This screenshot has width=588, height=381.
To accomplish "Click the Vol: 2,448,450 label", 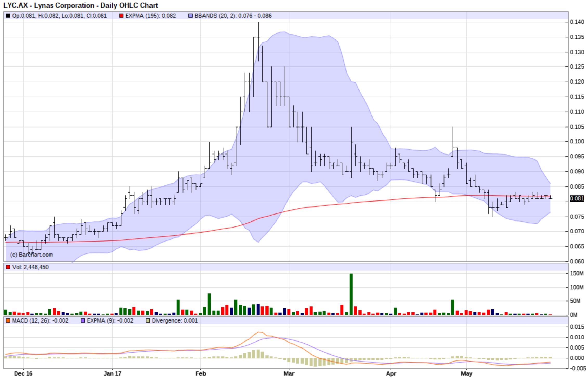I will click(30, 267).
